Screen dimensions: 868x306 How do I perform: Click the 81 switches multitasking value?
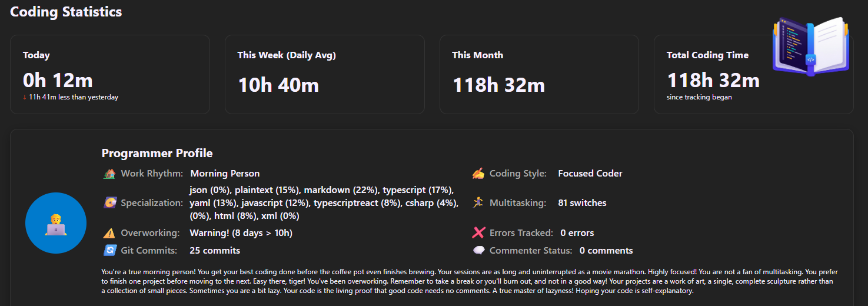pyautogui.click(x=582, y=203)
